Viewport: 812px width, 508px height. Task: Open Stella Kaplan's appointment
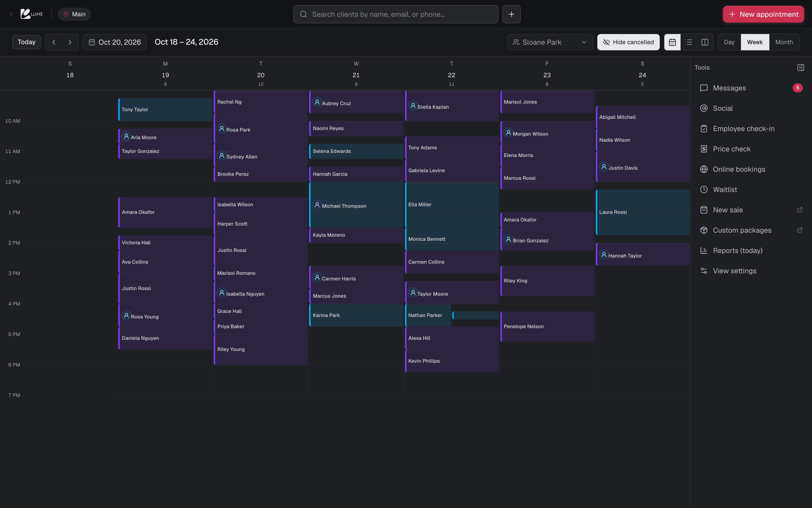click(452, 106)
